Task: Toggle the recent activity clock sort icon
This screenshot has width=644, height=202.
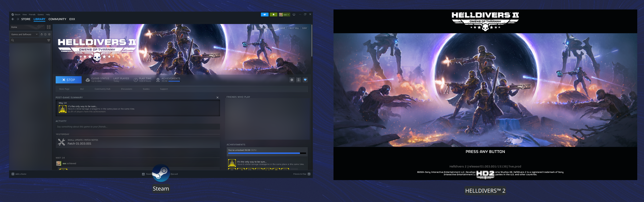Action: point(45,34)
